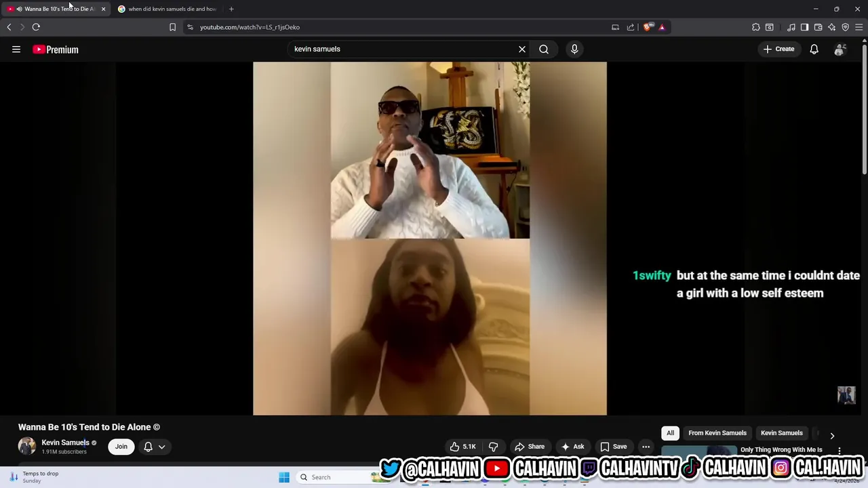Open Only Thing Wrong With Me video
Image resolution: width=868 pixels, height=488 pixels.
[x=781, y=450]
